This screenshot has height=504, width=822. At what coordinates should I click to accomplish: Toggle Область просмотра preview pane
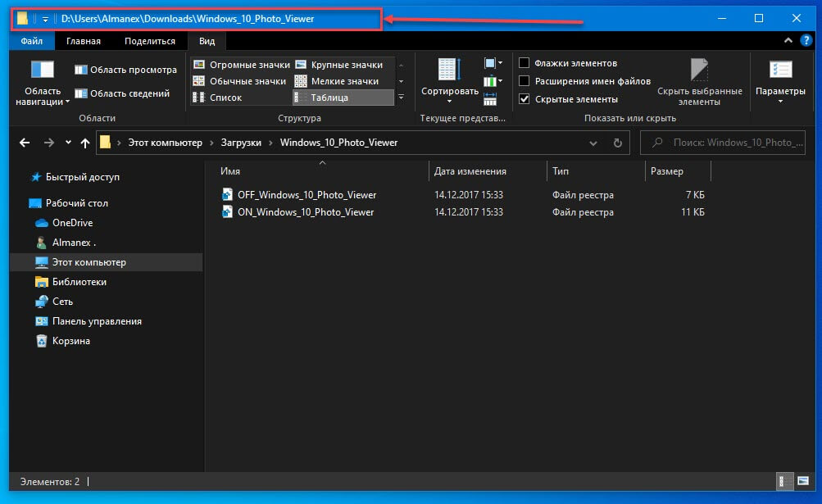coord(126,70)
